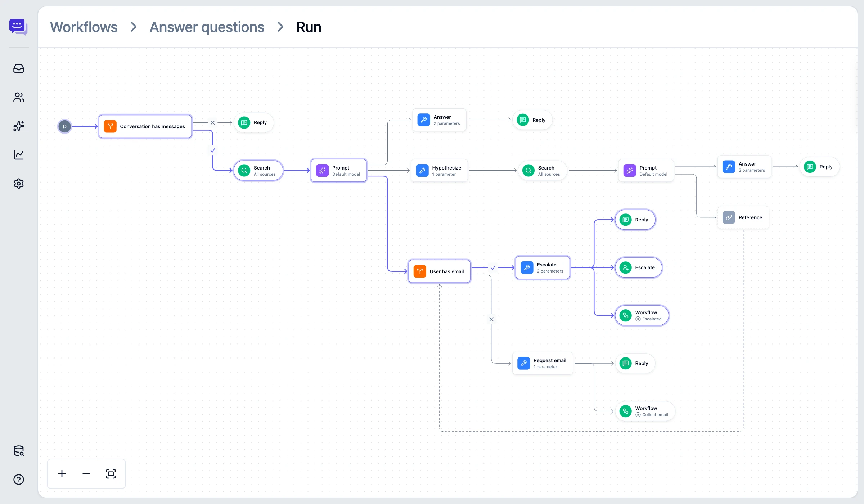Open the AI sparkles icon in sidebar

pyautogui.click(x=19, y=126)
